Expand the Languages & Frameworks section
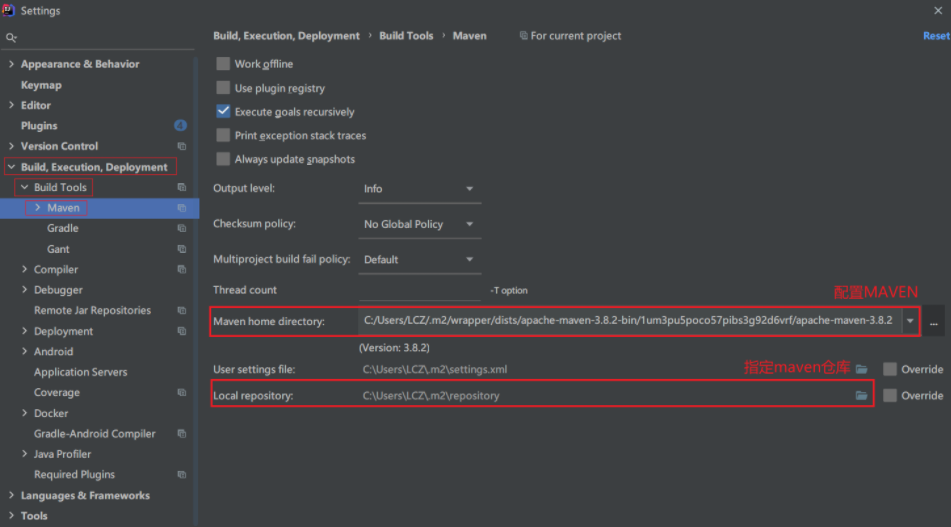951x527 pixels. pyautogui.click(x=11, y=496)
